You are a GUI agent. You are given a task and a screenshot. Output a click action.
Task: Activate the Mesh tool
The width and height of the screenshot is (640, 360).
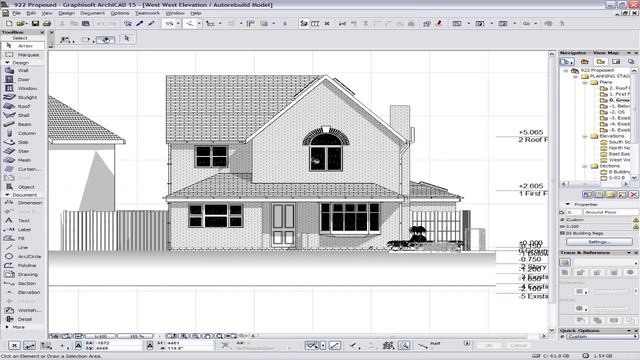tap(22, 160)
